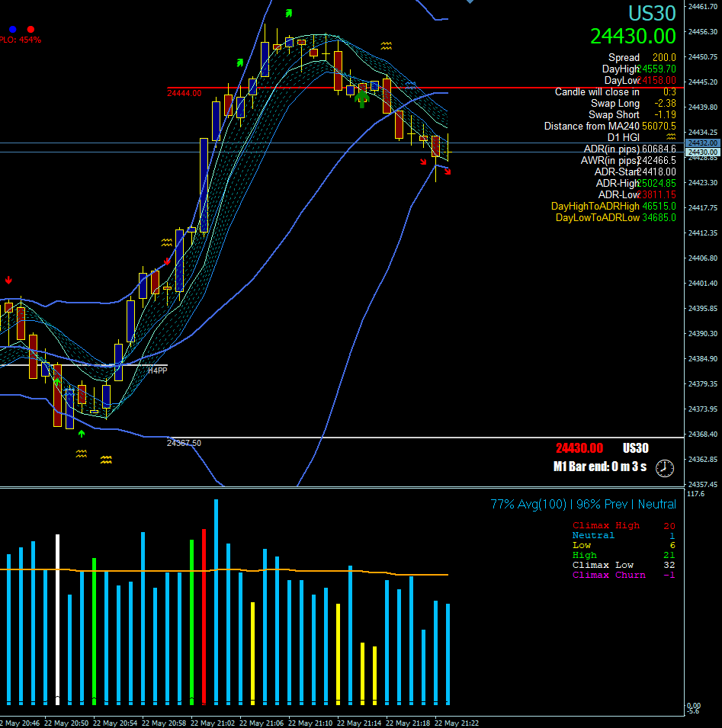Click the 'M1 Bar end: 0 m 3 s' text
This screenshot has height=728, width=722.
[x=600, y=467]
